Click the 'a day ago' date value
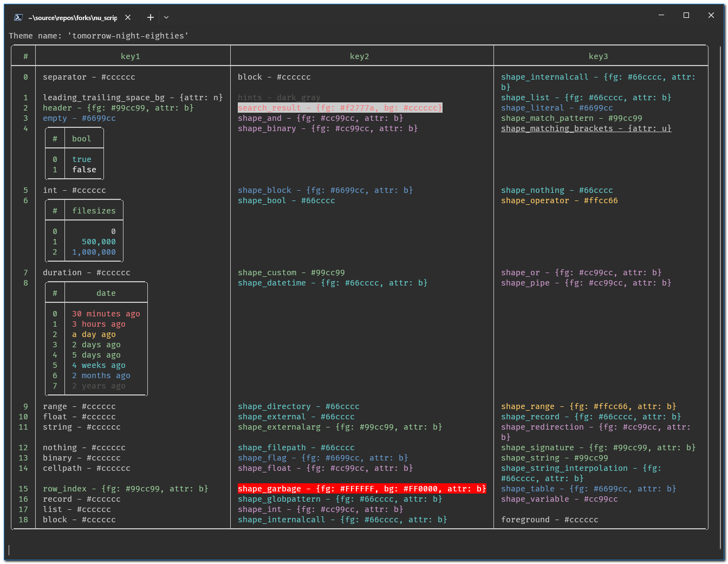Image resolution: width=728 pixels, height=564 pixels. (94, 334)
